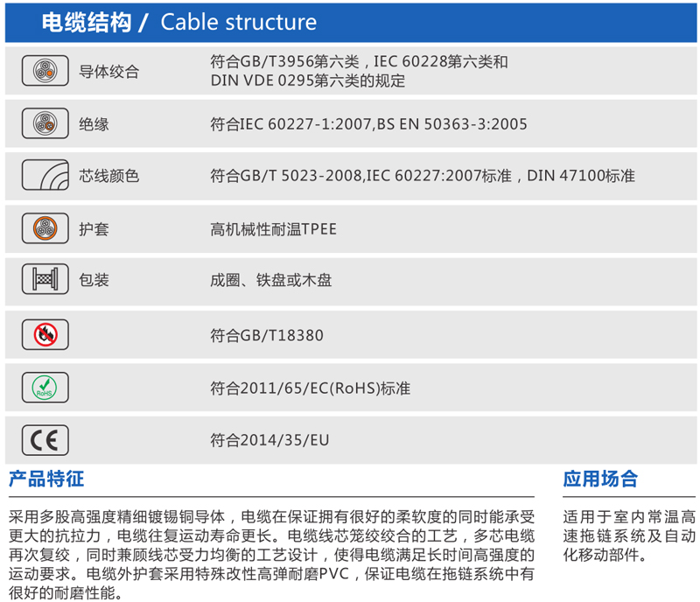700x602 pixels.
Task: Click the 绝缘 row label
Action: (94, 124)
